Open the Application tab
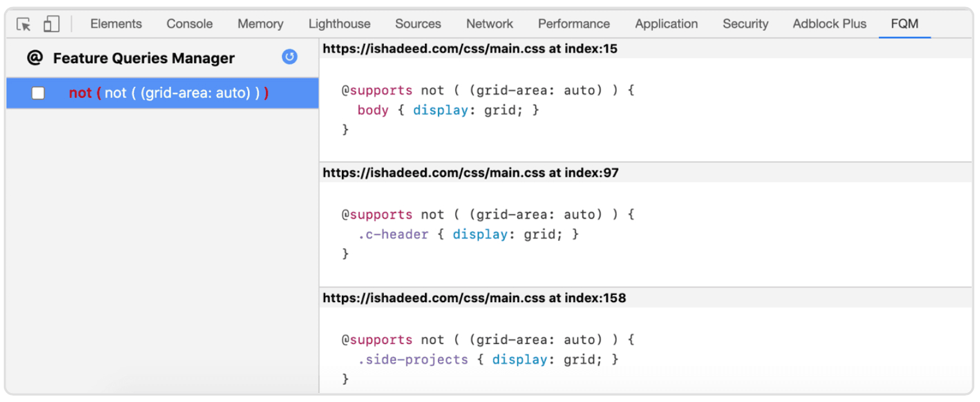 666,24
